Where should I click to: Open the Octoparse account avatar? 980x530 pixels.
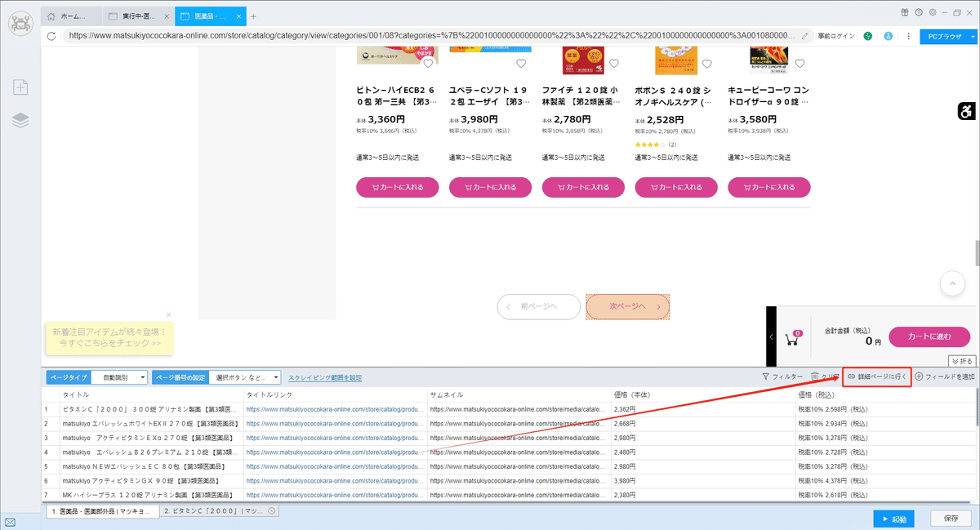coord(20,24)
